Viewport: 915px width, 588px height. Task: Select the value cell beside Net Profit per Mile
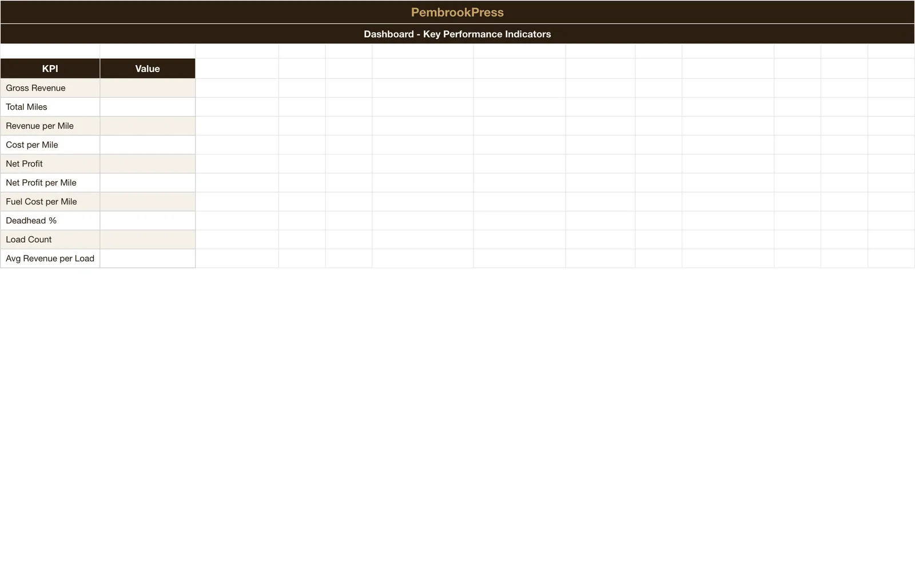tap(148, 182)
